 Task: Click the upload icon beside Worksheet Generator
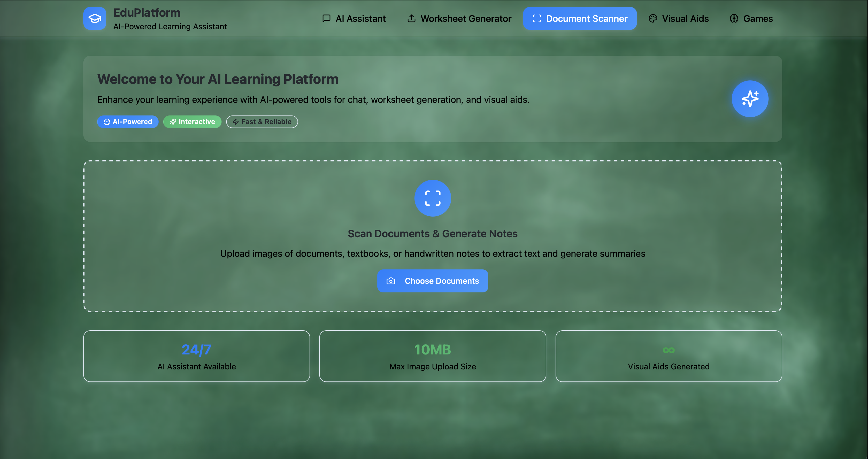pos(411,18)
